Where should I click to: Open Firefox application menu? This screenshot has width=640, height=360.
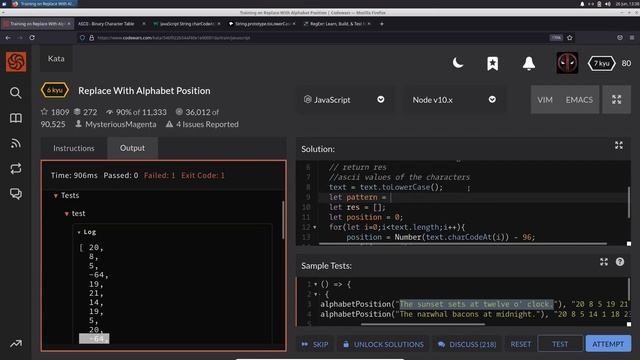pyautogui.click(x=632, y=38)
